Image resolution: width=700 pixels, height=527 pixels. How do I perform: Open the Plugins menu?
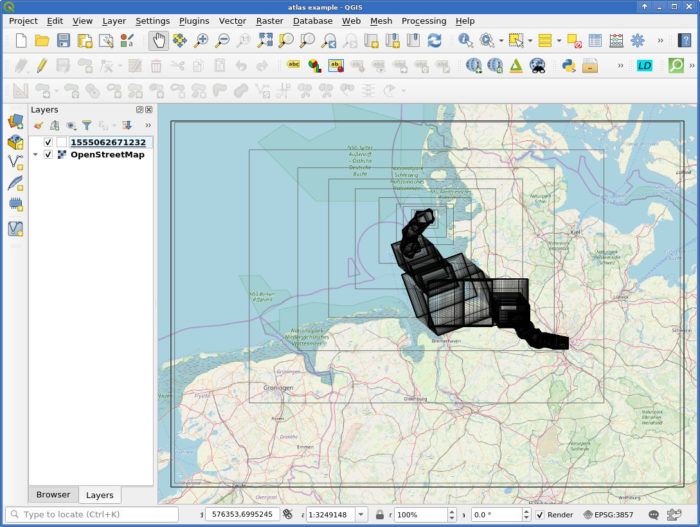pos(194,21)
